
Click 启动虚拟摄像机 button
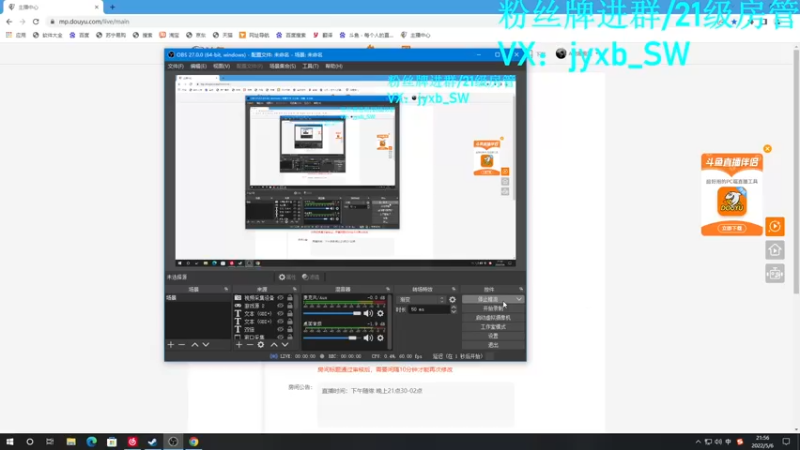point(493,318)
